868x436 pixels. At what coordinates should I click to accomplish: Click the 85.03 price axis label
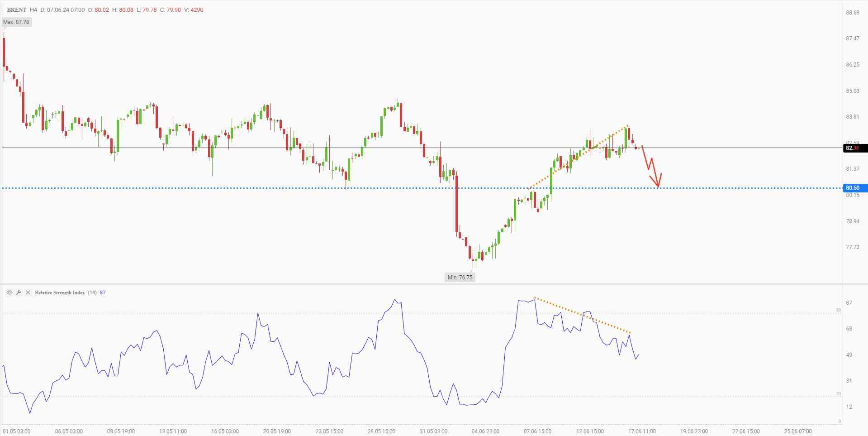853,91
